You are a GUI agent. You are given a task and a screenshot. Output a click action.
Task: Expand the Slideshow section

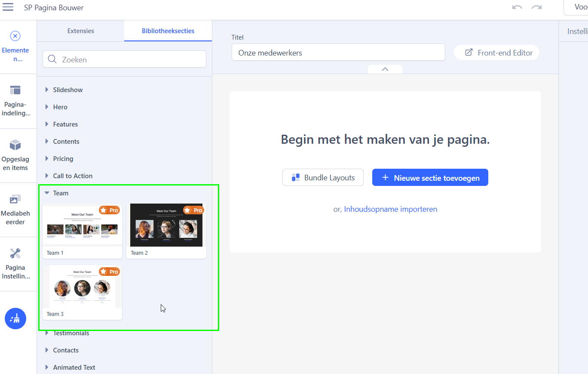67,90
